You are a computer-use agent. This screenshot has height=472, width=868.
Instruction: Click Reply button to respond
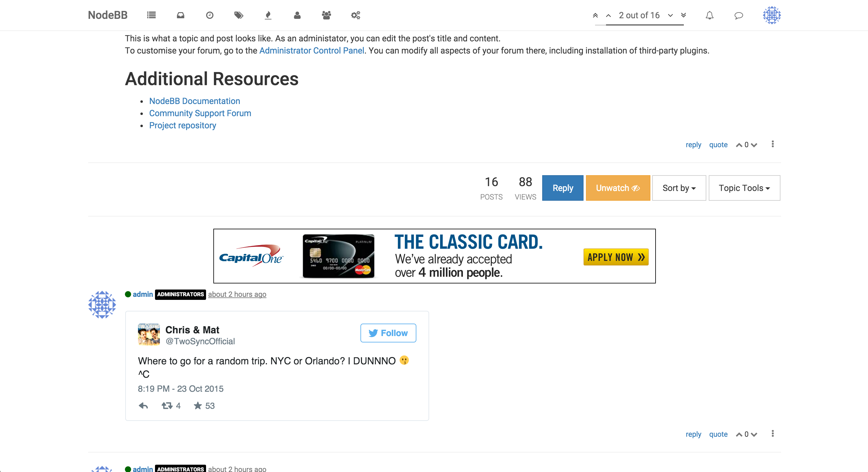click(562, 188)
